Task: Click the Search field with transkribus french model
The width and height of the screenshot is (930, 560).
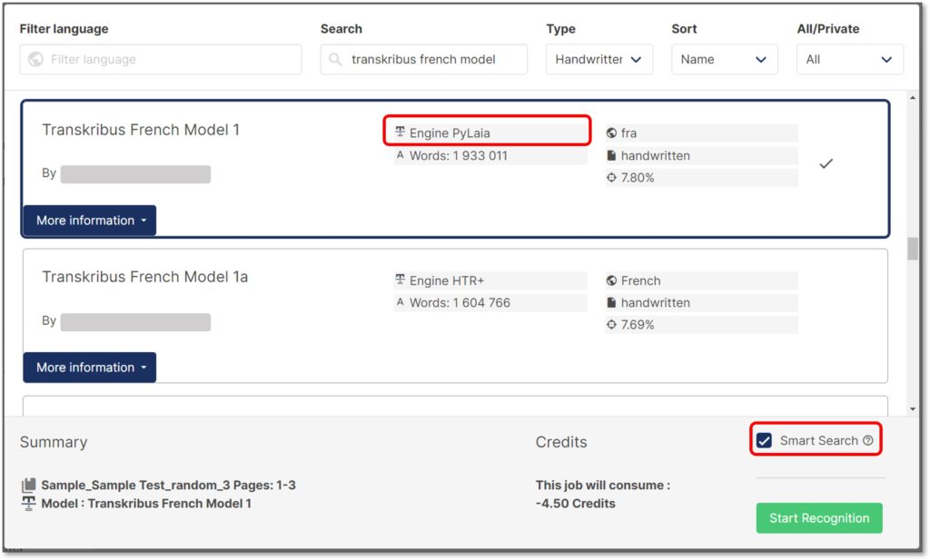Action: pos(423,59)
